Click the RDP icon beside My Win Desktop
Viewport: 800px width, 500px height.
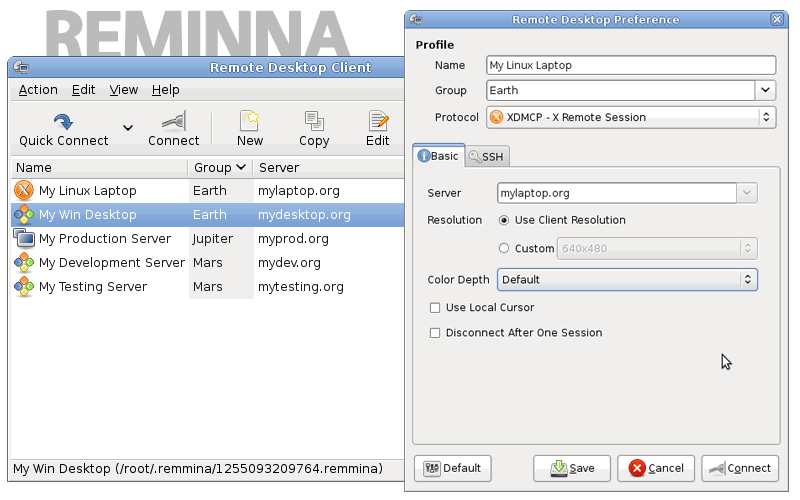tap(24, 214)
